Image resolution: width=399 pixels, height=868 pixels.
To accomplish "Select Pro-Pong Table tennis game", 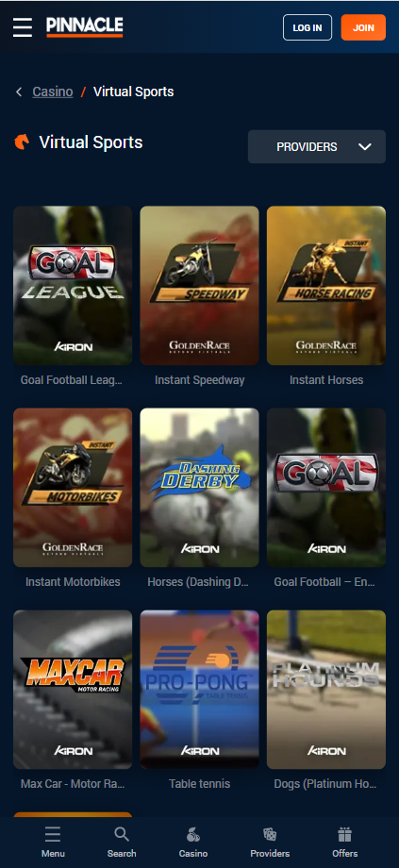I will coord(199,690).
